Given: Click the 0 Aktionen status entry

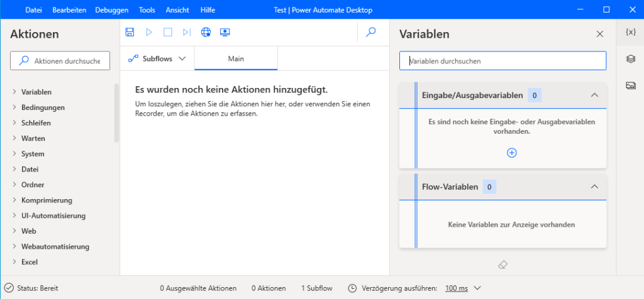Looking at the screenshot, I should point(269,288).
